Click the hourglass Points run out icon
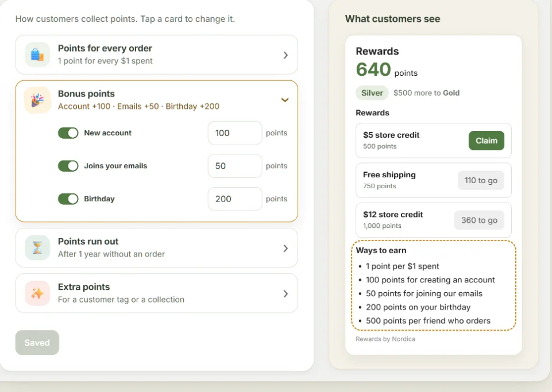Image resolution: width=552 pixels, height=392 pixels. pos(37,248)
